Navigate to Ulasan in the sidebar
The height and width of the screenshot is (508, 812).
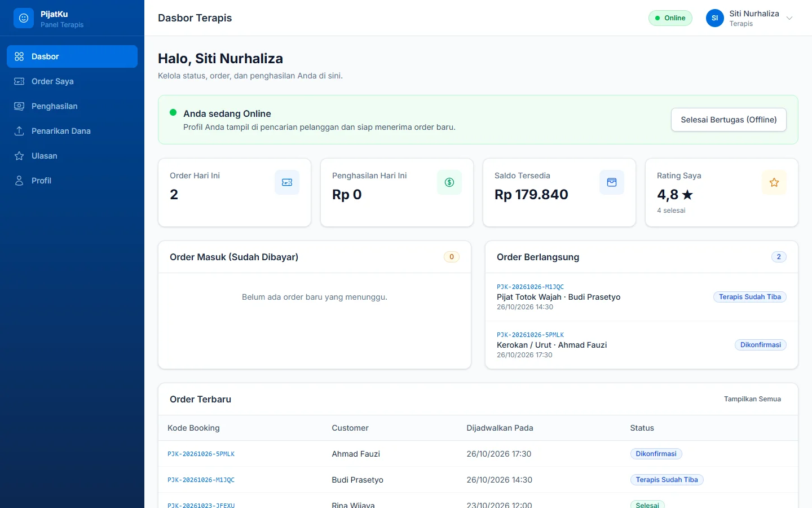[x=72, y=156]
